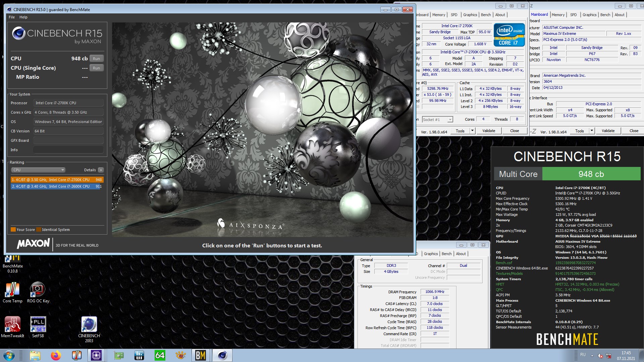Open Tools dropdown arrow in mainboard CPU-Z window

point(592,131)
